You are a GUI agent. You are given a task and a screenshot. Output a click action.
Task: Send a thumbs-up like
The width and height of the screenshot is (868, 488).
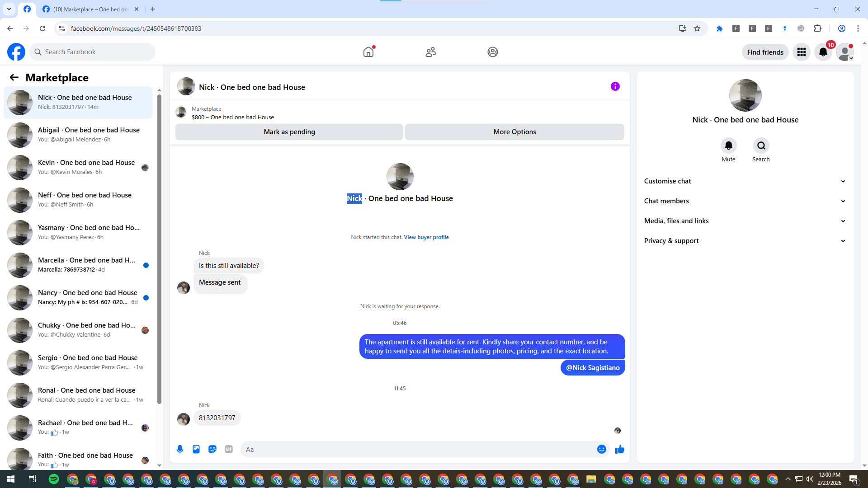619,449
